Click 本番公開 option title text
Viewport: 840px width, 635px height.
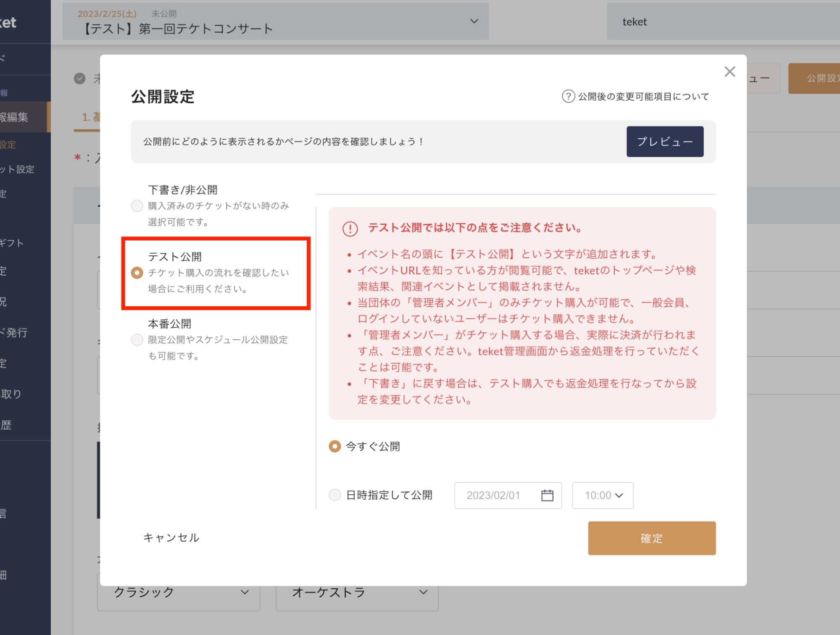(x=170, y=324)
